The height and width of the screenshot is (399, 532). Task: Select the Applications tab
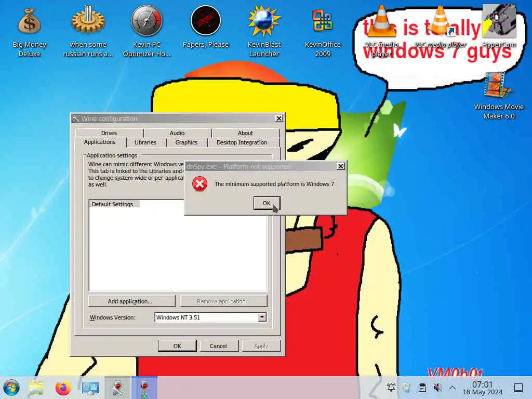pyautogui.click(x=100, y=142)
